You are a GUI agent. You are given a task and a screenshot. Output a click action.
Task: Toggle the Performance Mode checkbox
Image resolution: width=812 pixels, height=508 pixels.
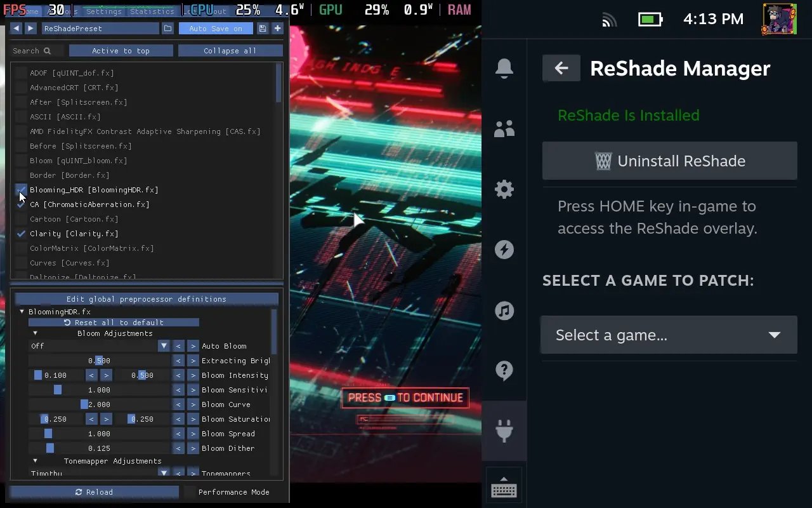(x=190, y=492)
